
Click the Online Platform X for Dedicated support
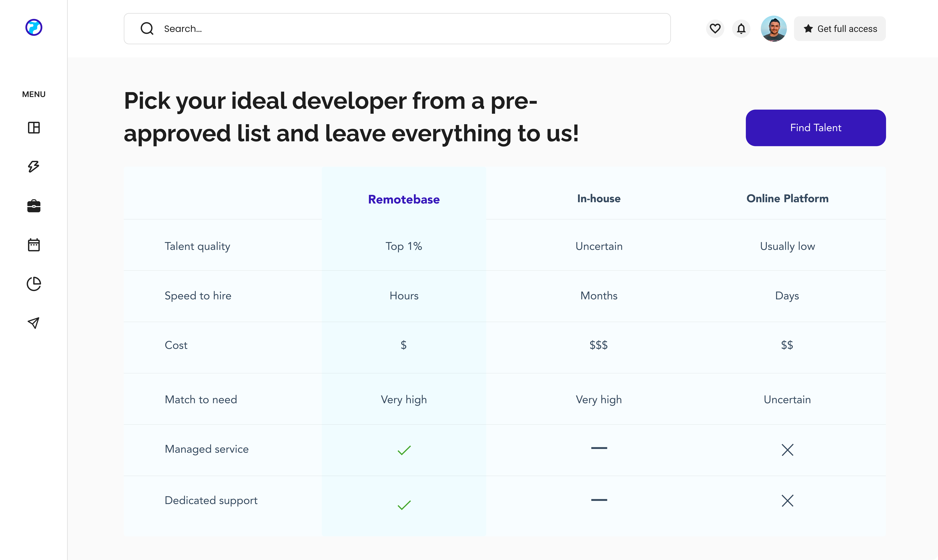[x=787, y=500]
